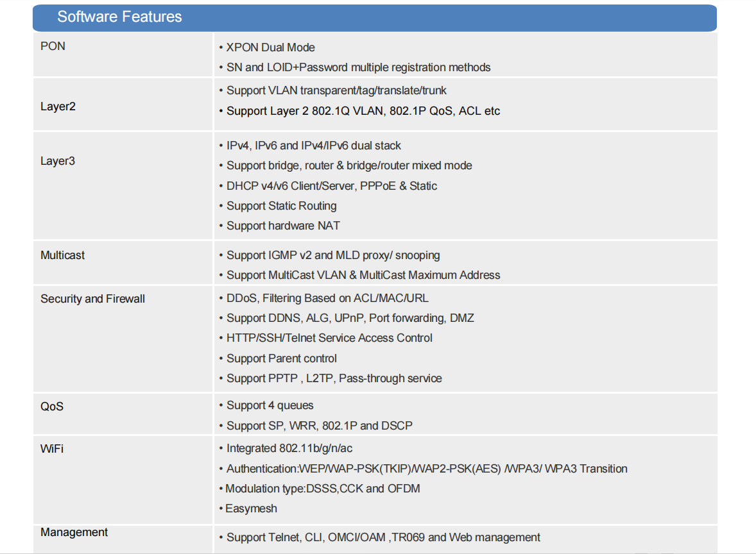Select the Support hardware NAT entry

click(280, 226)
